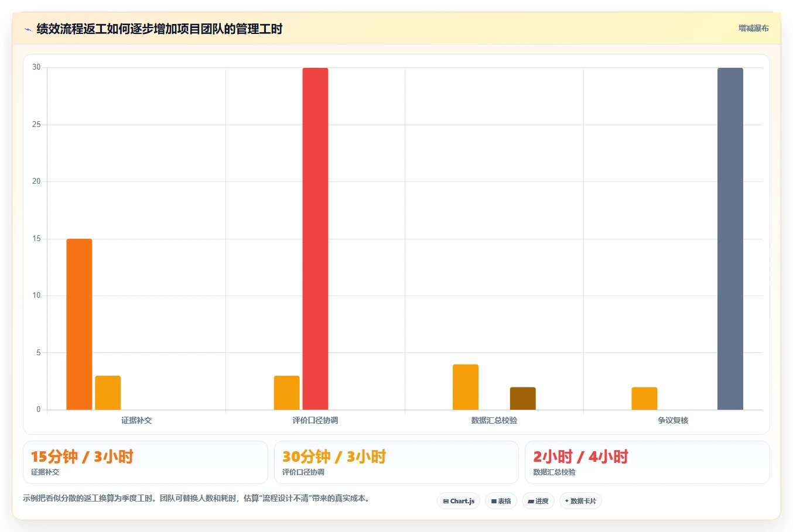The height and width of the screenshot is (532, 793).
Task: Click the chart title 绩效流程返工 heading
Action: tap(159, 29)
